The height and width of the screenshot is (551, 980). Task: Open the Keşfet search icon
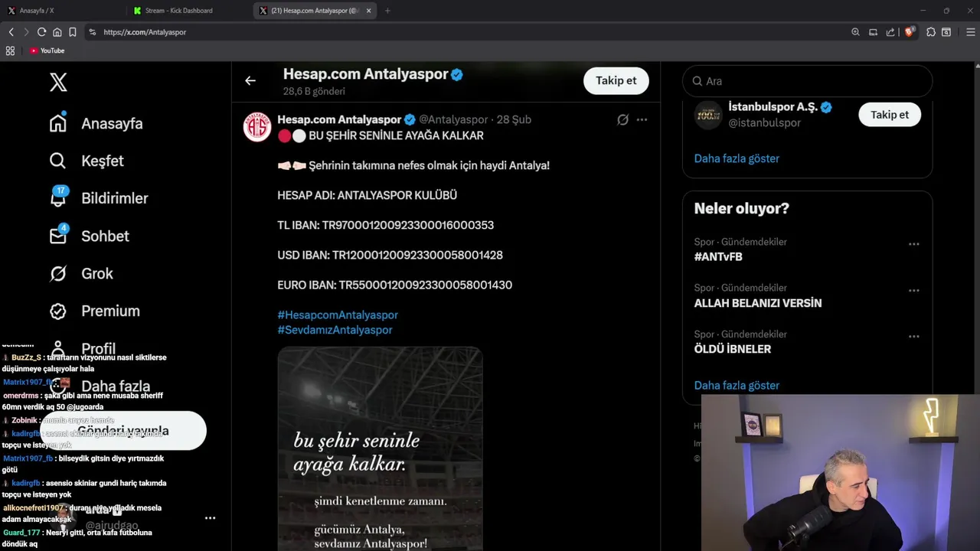pyautogui.click(x=58, y=161)
